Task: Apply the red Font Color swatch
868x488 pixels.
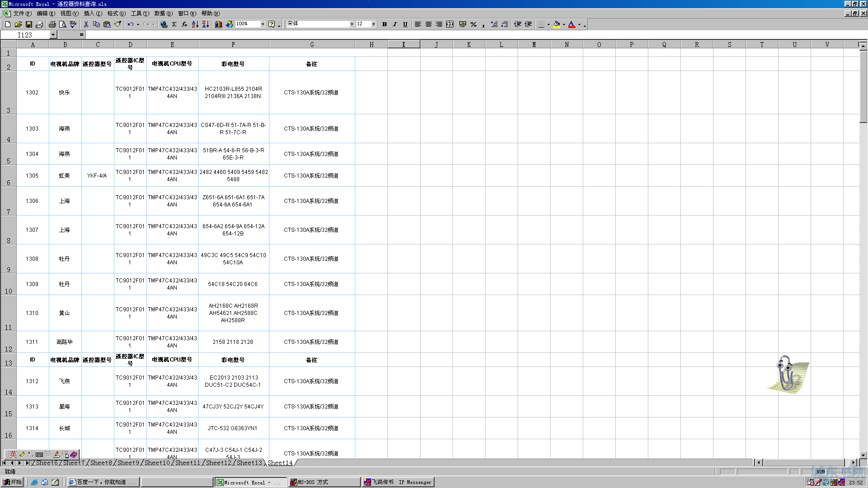Action: pyautogui.click(x=572, y=24)
